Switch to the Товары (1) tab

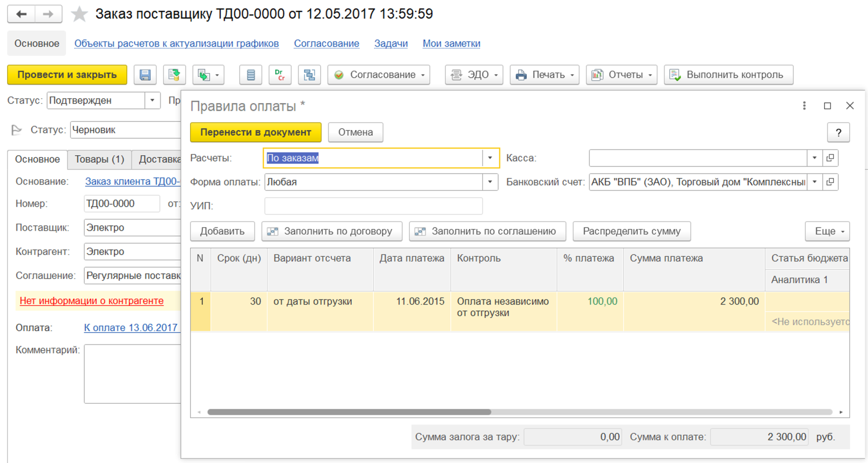point(100,159)
